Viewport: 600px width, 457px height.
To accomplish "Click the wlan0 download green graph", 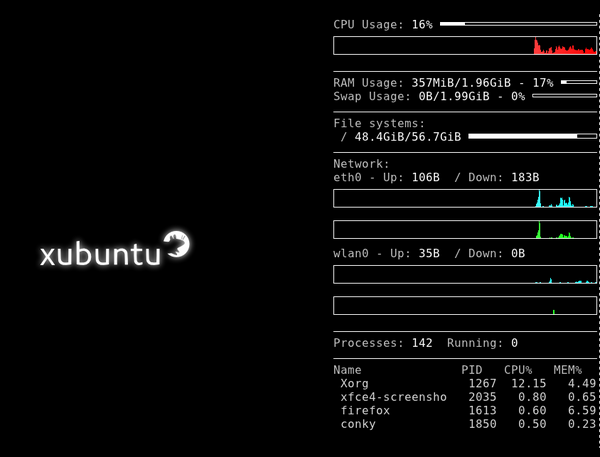I will [465, 305].
